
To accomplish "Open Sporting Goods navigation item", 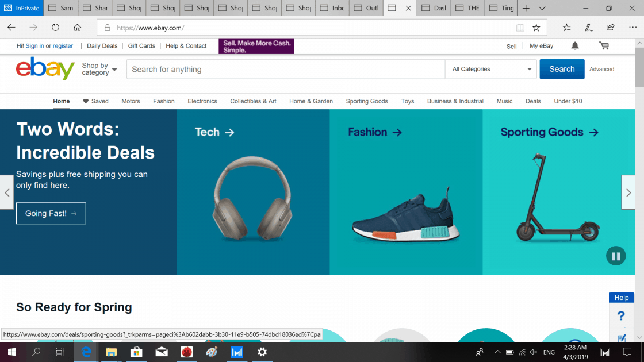I will coord(367,101).
